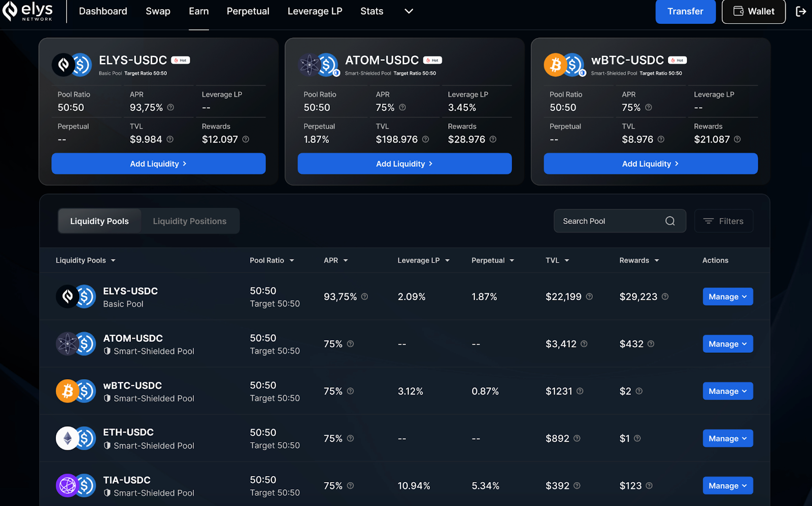Click the wBTC-USDC card token pair icon
Viewport: 812px width, 506px height.
[x=565, y=65]
